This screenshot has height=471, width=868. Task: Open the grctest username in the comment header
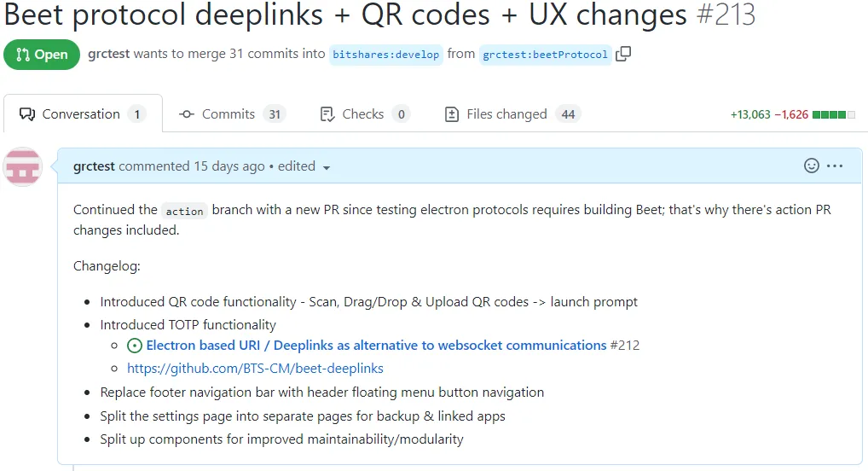tap(94, 166)
